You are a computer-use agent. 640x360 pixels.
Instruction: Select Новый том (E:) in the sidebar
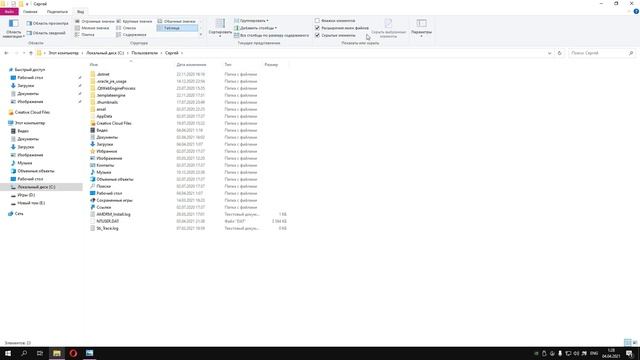tap(31, 203)
